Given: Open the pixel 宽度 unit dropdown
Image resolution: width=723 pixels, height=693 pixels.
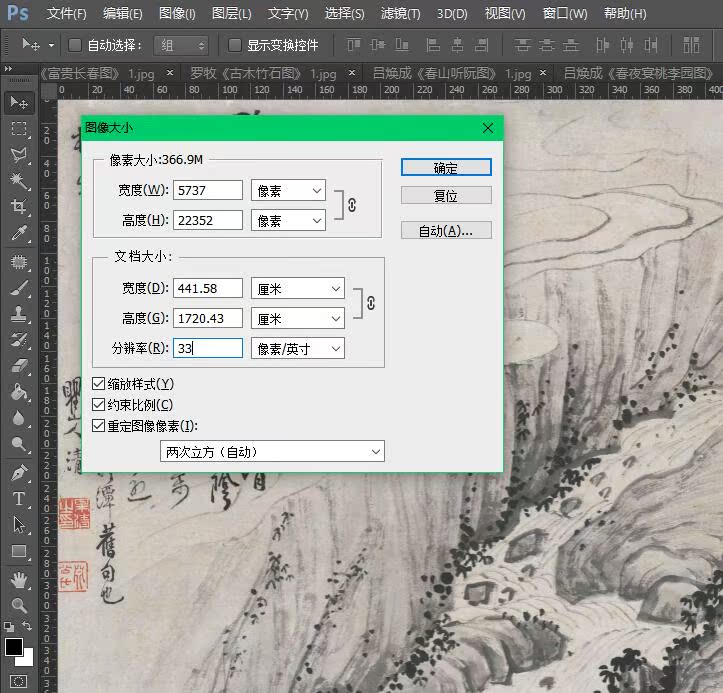Looking at the screenshot, I should pyautogui.click(x=288, y=190).
